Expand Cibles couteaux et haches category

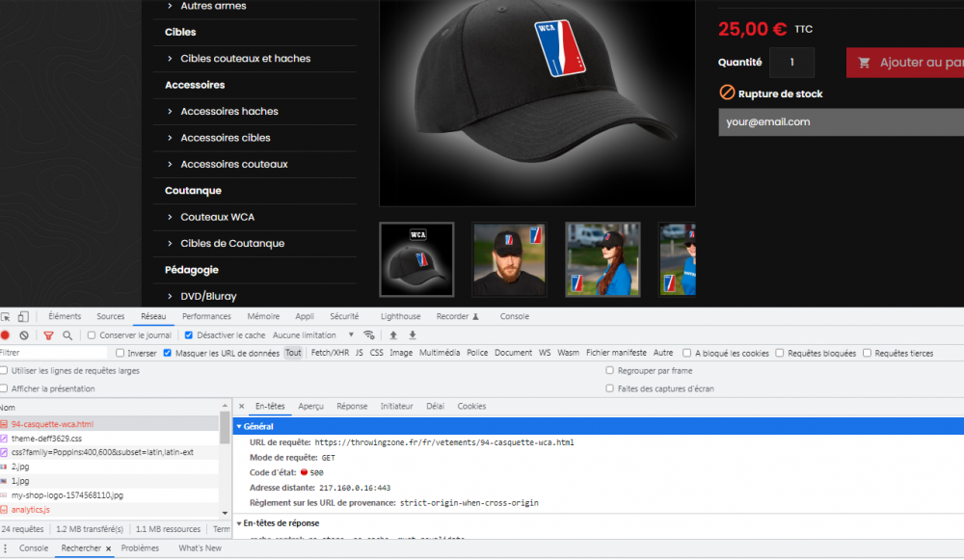170,59
